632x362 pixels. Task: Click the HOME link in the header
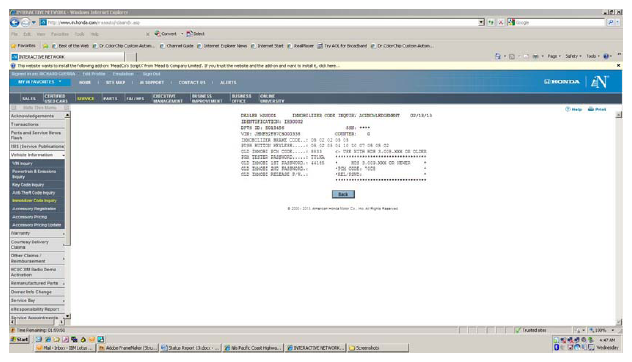click(85, 82)
